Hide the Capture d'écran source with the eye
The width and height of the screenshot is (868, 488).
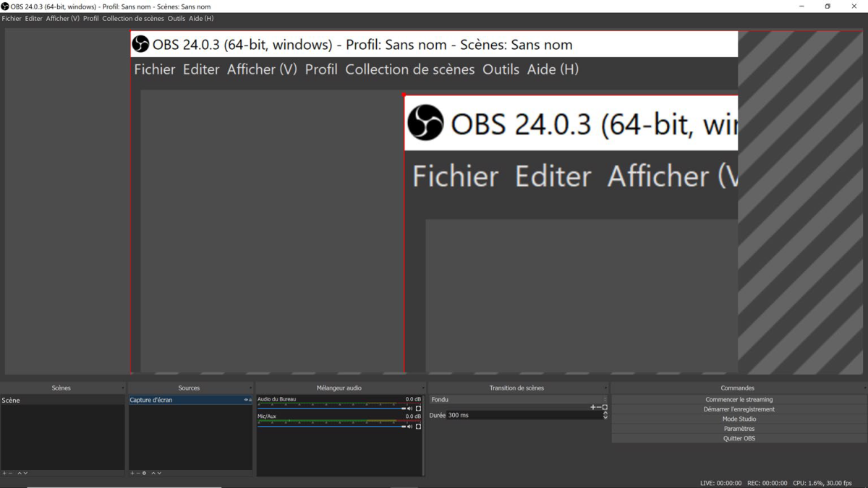[246, 400]
